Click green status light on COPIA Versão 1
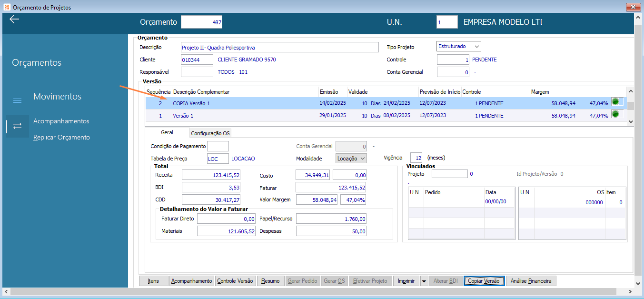 (615, 101)
